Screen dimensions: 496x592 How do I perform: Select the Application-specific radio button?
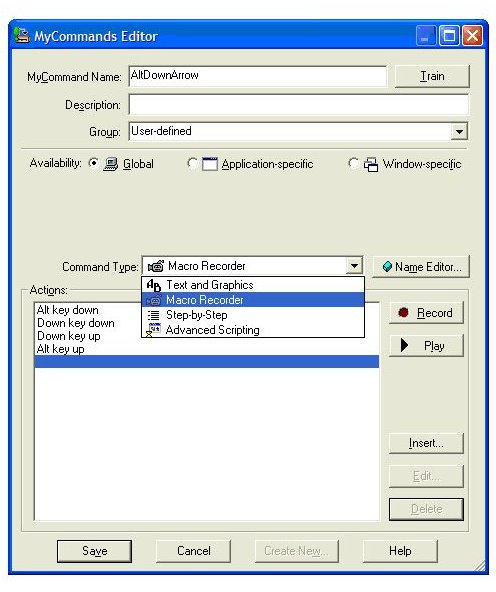coord(192,163)
